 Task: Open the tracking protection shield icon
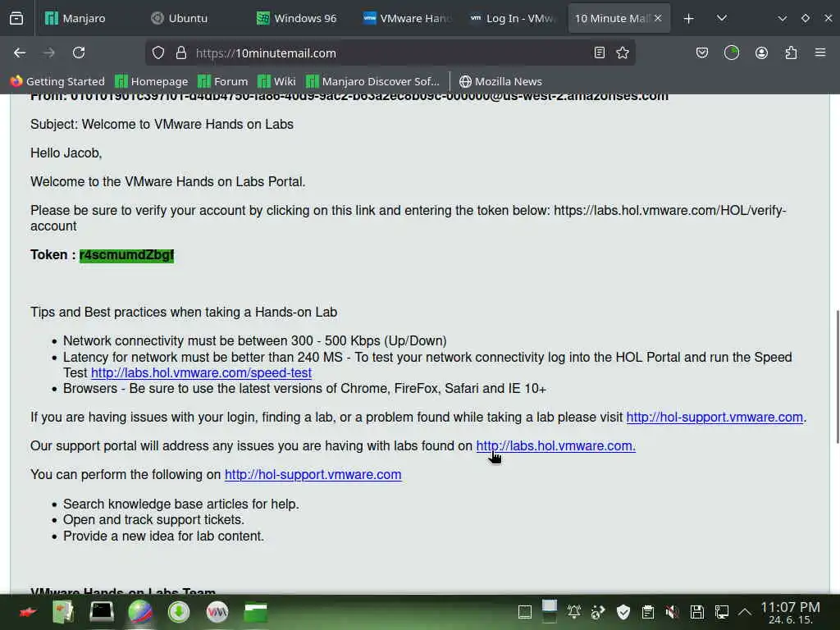[158, 52]
